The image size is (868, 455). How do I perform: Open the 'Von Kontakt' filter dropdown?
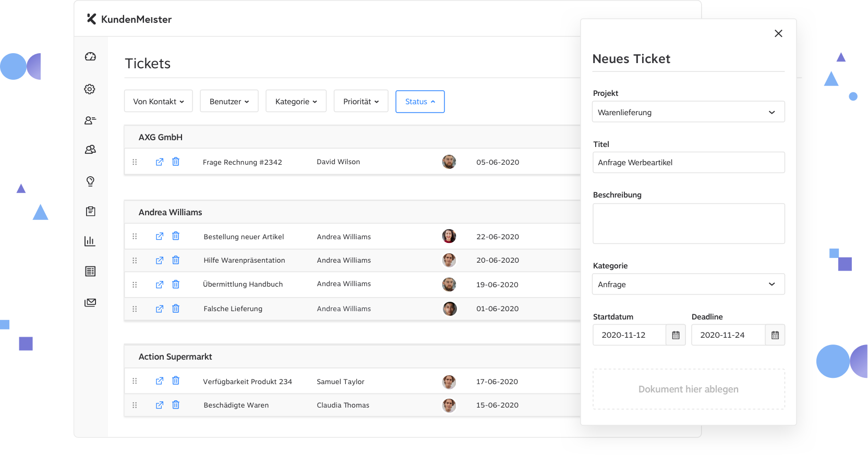pos(159,101)
